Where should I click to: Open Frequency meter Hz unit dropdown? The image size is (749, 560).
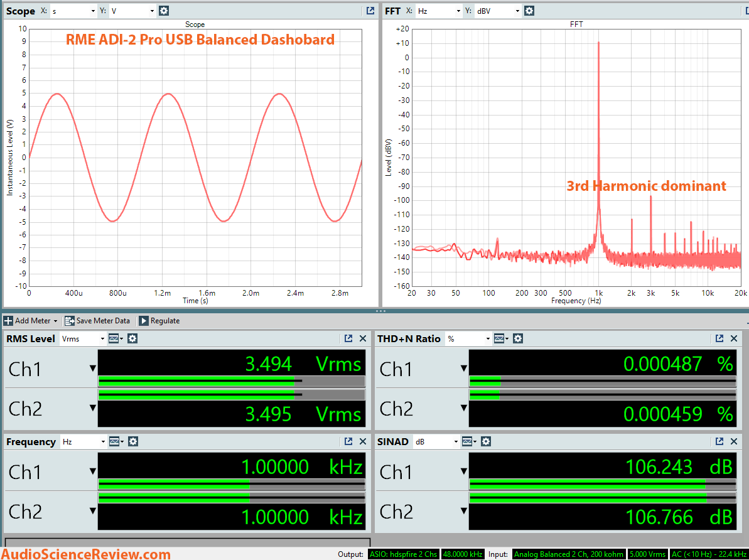[x=83, y=441]
